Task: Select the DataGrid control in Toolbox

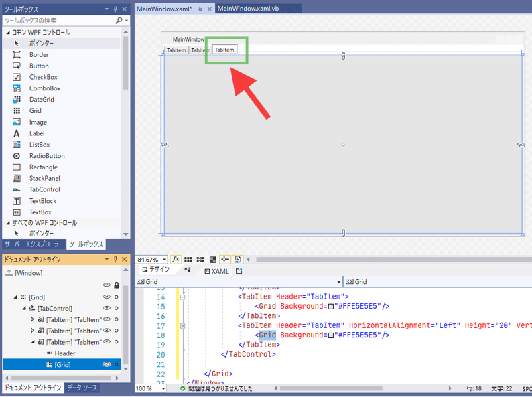Action: (41, 100)
